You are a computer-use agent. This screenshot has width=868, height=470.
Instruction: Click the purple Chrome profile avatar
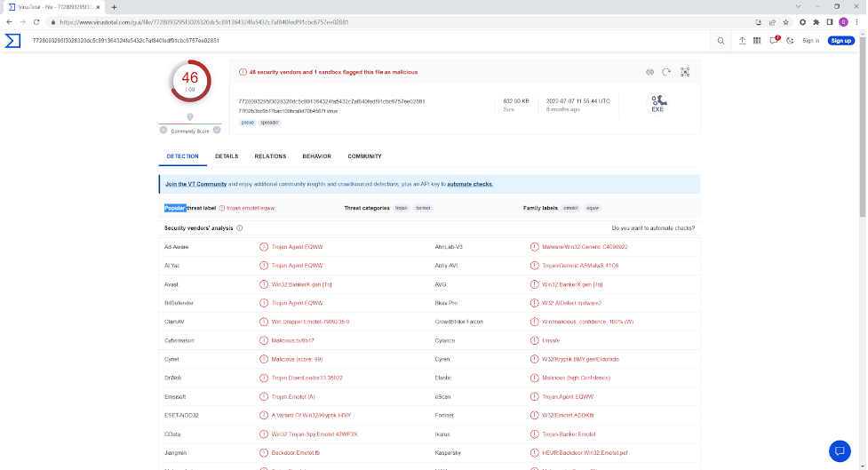(x=843, y=22)
